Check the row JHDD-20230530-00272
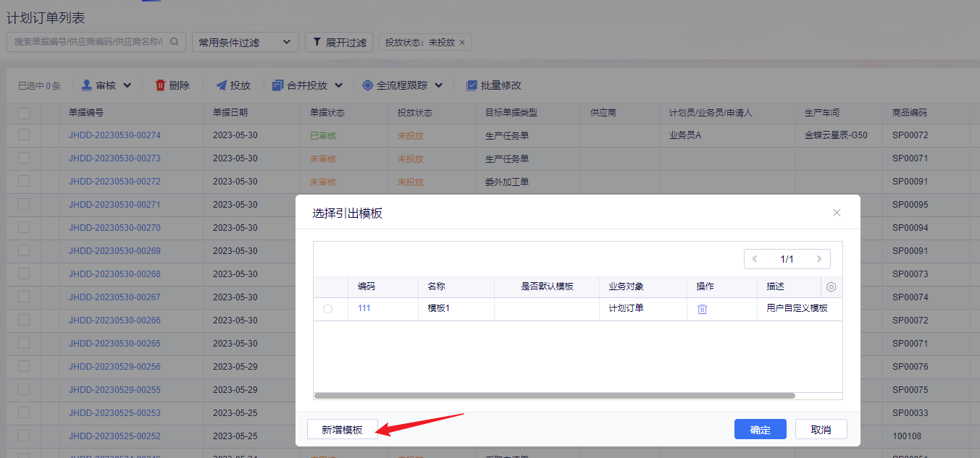 24,181
